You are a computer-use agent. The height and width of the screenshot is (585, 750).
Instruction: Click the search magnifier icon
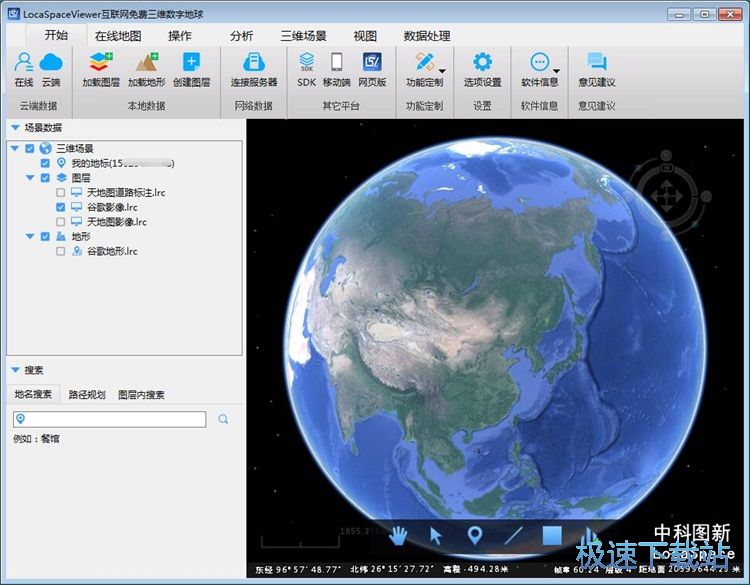click(223, 419)
